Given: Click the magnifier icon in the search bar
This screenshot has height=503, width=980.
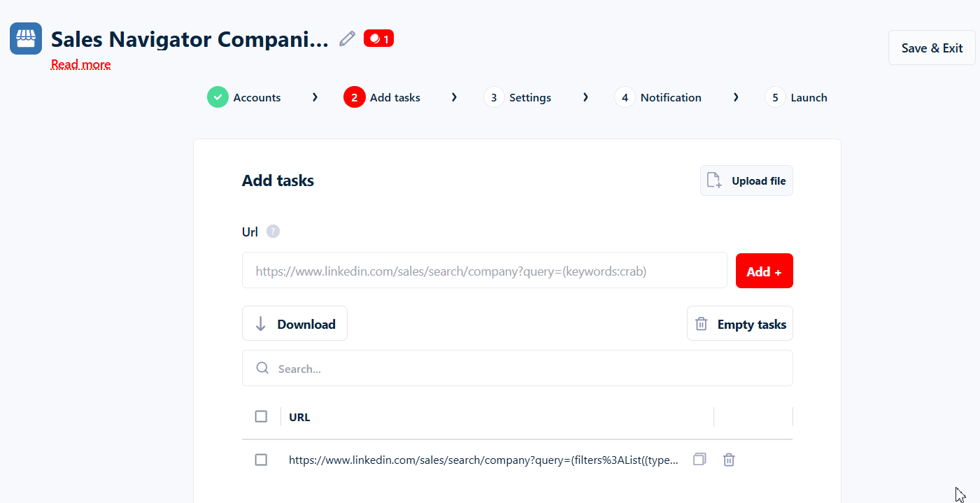Looking at the screenshot, I should 262,367.
